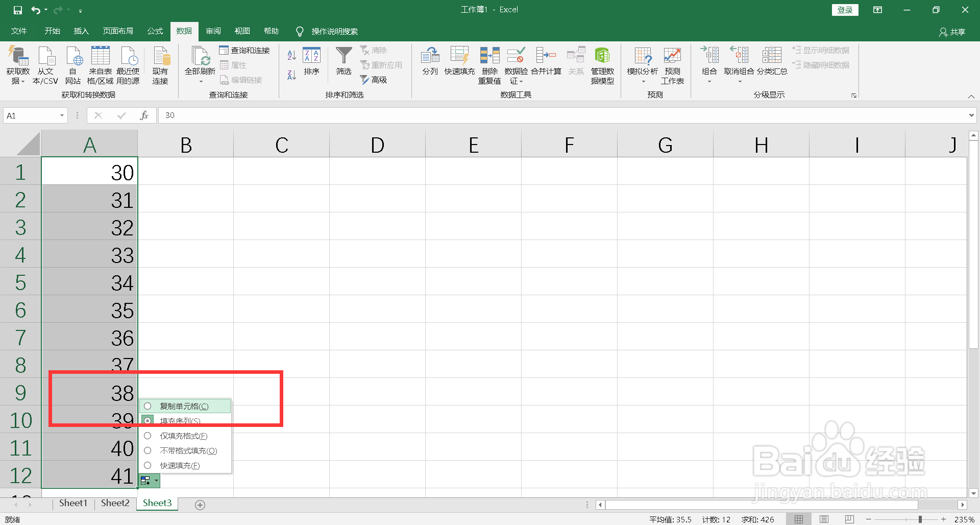980x525 pixels.
Task: Open Customize Quick Access Toolbar dropdown
Action: [81, 10]
